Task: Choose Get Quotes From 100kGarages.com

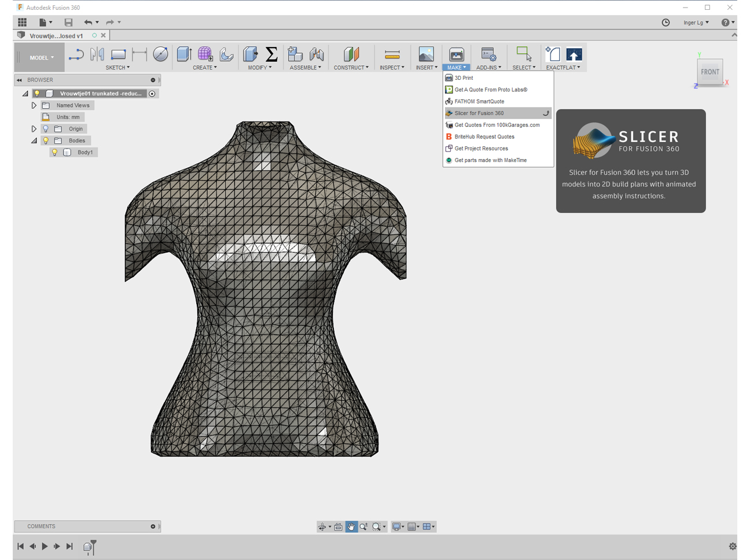Action: [x=498, y=125]
